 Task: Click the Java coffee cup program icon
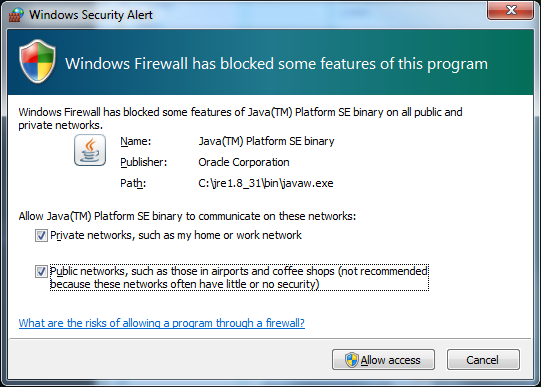[90, 150]
